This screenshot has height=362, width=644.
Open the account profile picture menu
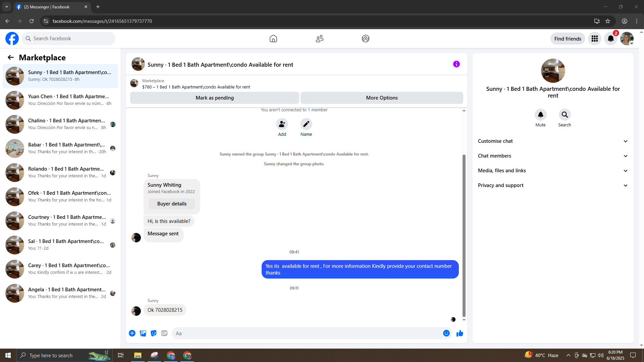(627, 39)
